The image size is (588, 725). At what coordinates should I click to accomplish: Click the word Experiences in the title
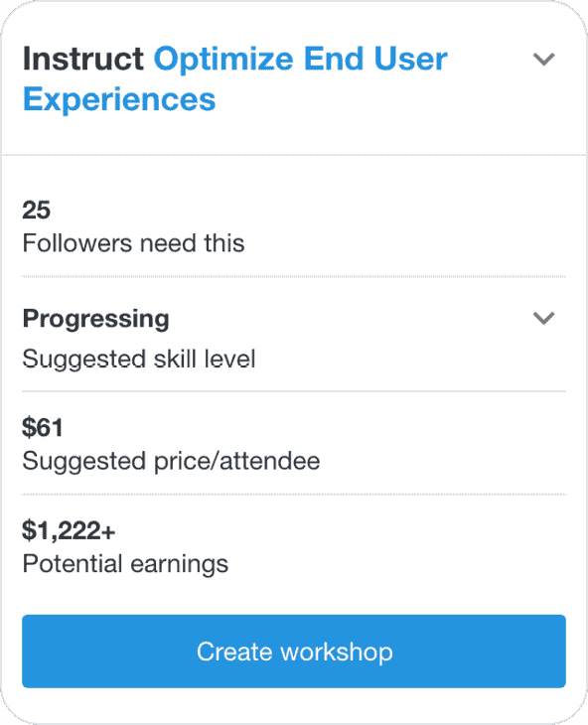[x=119, y=99]
